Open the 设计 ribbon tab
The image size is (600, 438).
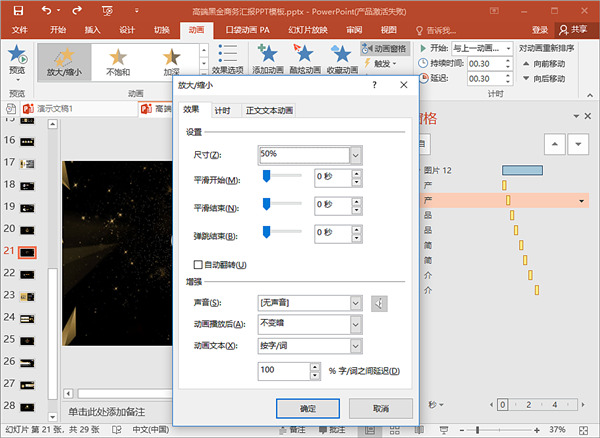click(127, 30)
